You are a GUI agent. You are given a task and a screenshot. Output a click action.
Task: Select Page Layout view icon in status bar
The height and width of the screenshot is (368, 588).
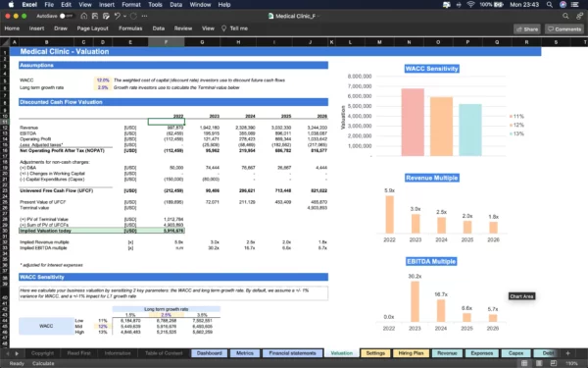[539, 363]
